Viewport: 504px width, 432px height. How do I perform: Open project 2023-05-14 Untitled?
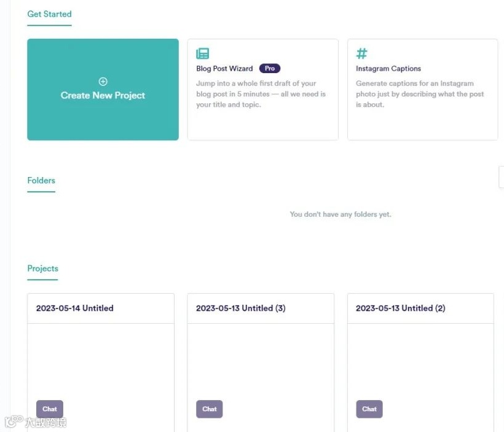74,308
